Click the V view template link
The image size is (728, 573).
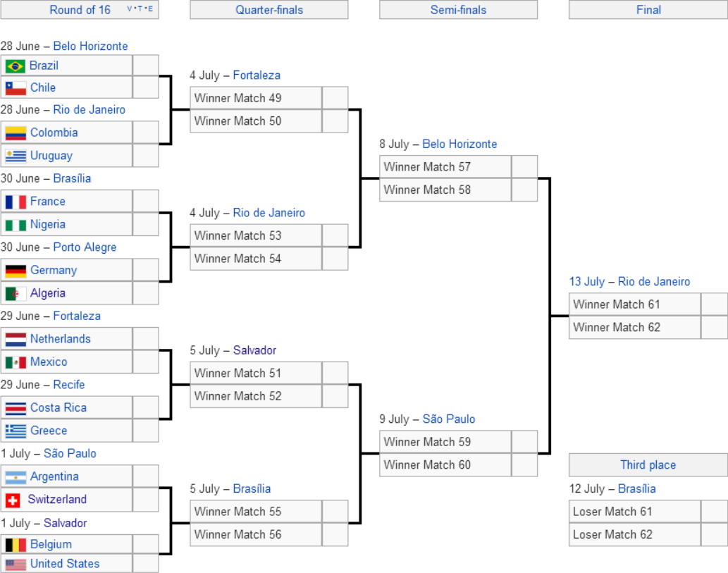130,9
